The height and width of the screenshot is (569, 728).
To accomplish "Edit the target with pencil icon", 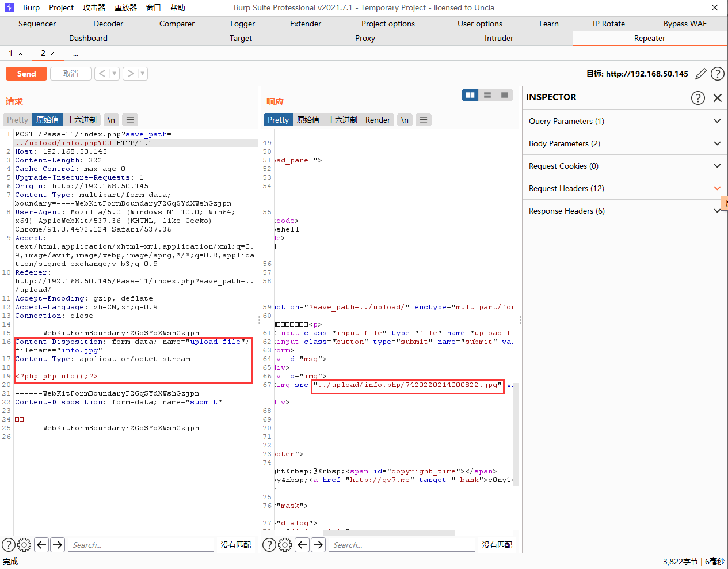I will click(x=701, y=74).
